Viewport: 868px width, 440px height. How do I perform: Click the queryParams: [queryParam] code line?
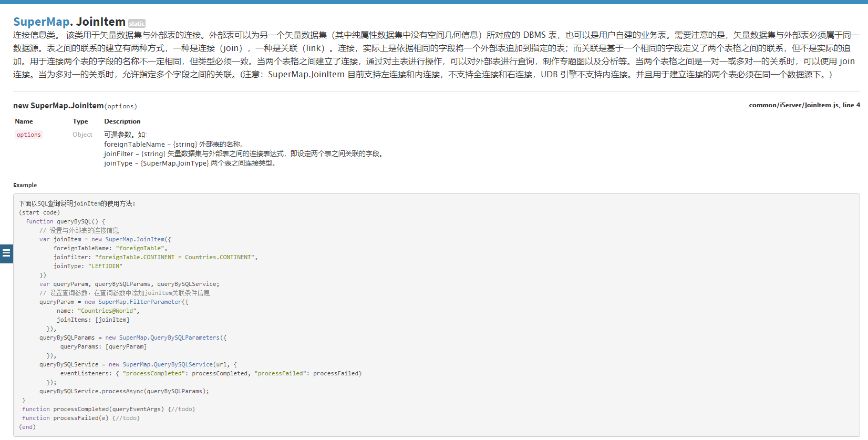click(104, 346)
